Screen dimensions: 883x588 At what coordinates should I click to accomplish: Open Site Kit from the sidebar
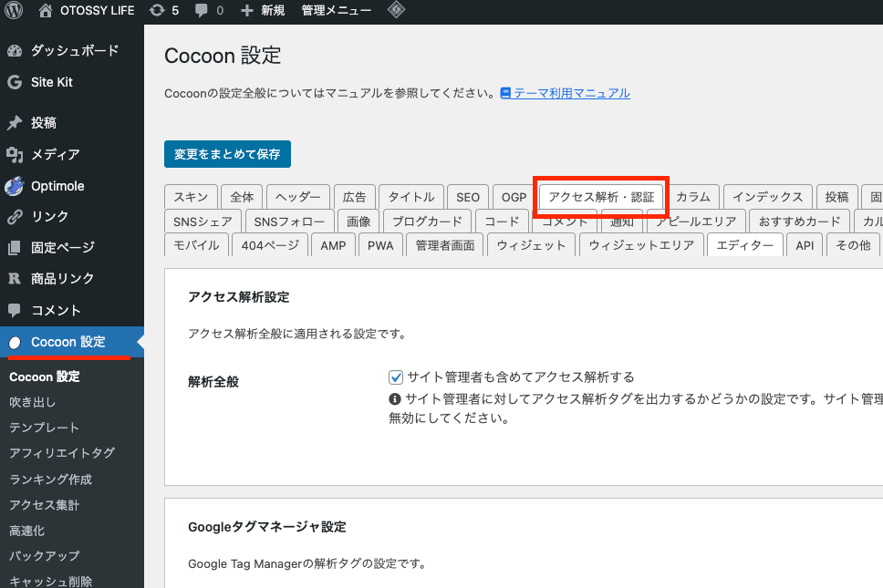coord(51,82)
